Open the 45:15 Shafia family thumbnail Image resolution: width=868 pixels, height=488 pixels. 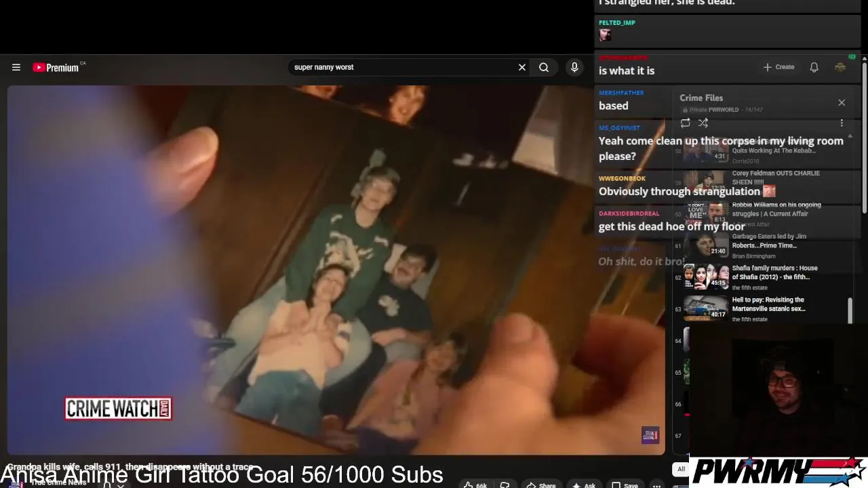pos(706,276)
